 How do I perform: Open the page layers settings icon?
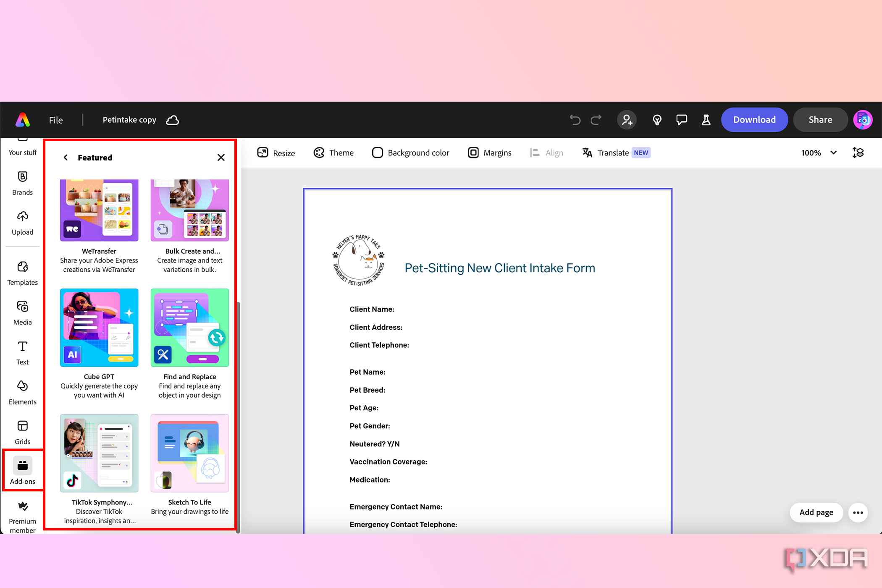click(858, 153)
